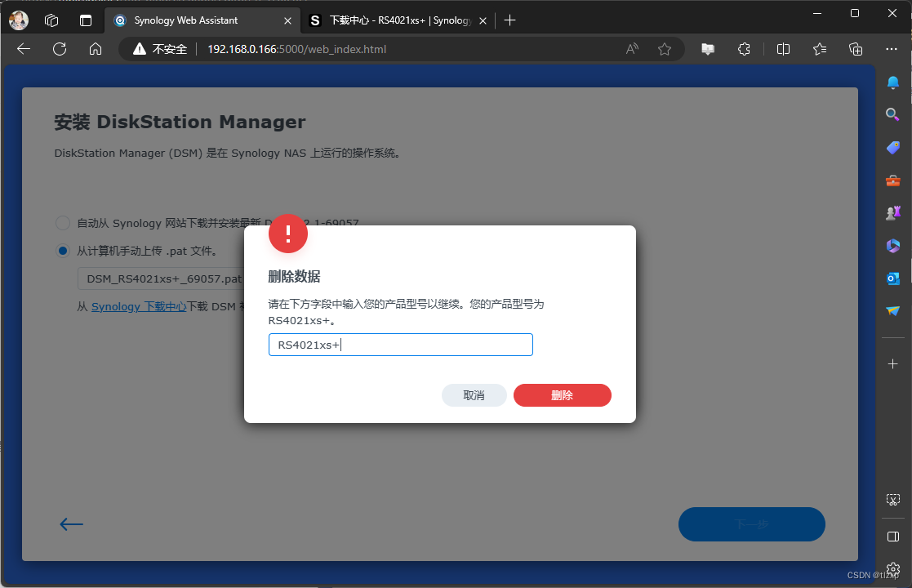Click the red 删除 confirm button
The height and width of the screenshot is (588, 912).
(x=562, y=395)
